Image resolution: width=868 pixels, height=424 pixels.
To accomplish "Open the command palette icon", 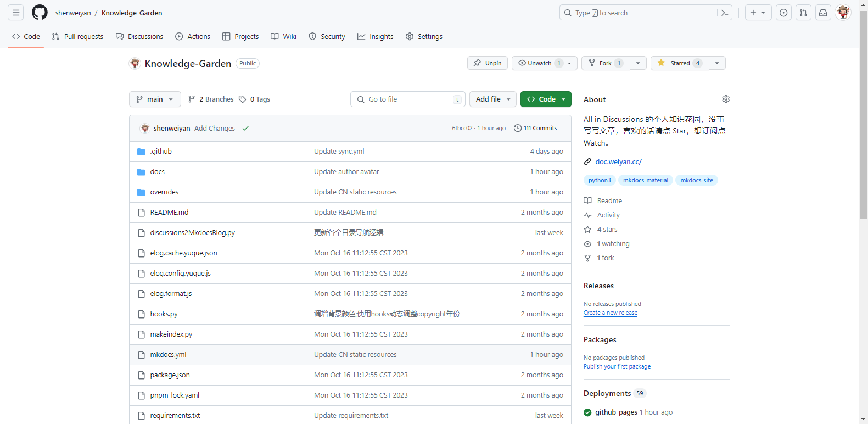I will click(x=725, y=13).
